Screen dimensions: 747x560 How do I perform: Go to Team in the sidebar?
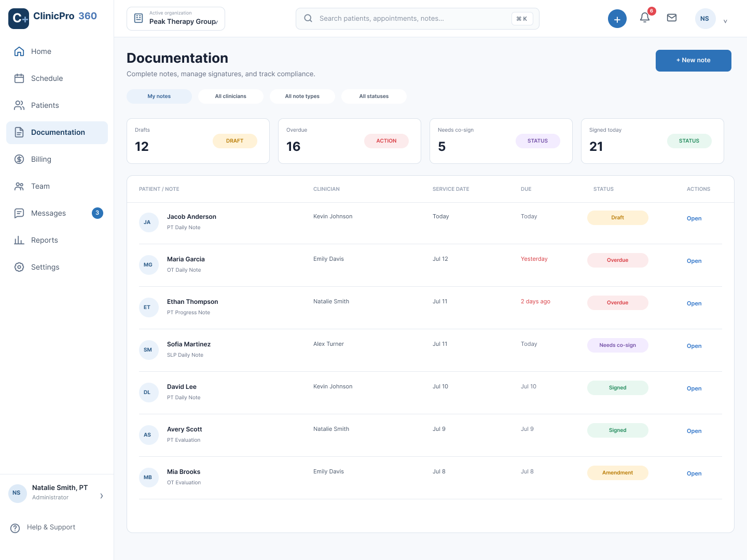57,186
